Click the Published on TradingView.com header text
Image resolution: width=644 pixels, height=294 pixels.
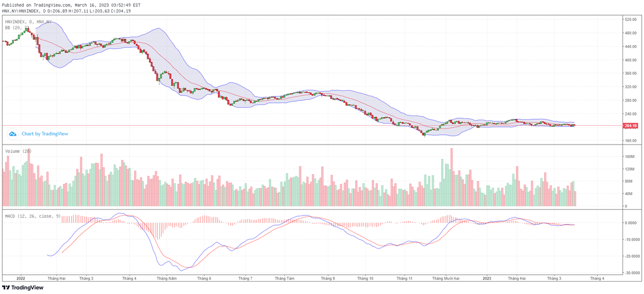point(71,4)
